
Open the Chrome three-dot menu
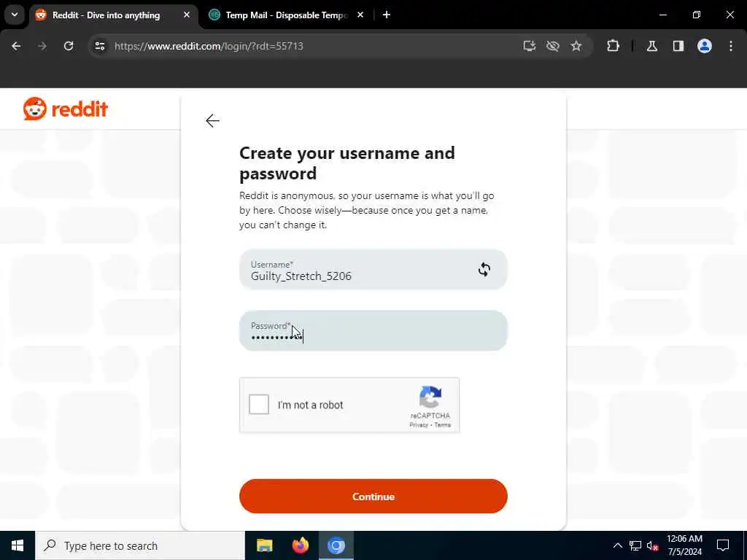pyautogui.click(x=731, y=46)
